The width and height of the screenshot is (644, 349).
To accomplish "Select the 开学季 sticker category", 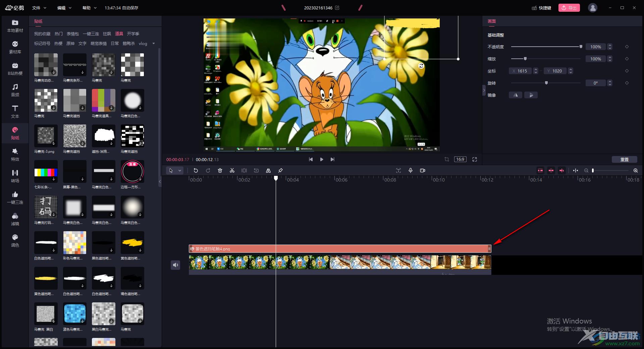I will (x=133, y=34).
